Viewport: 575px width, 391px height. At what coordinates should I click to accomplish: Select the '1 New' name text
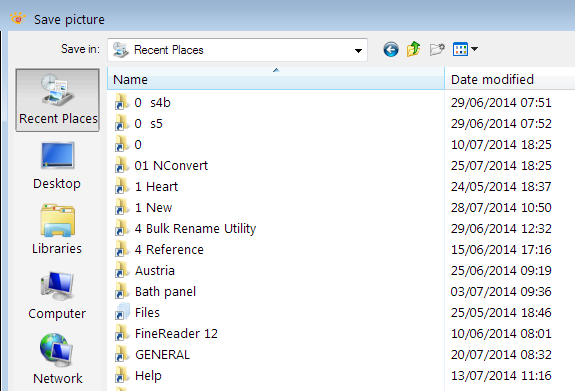click(x=153, y=208)
